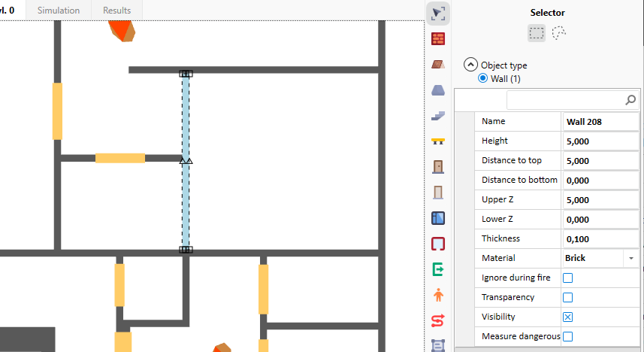
Task: Edit the Upper Z value
Action: pyautogui.click(x=600, y=200)
